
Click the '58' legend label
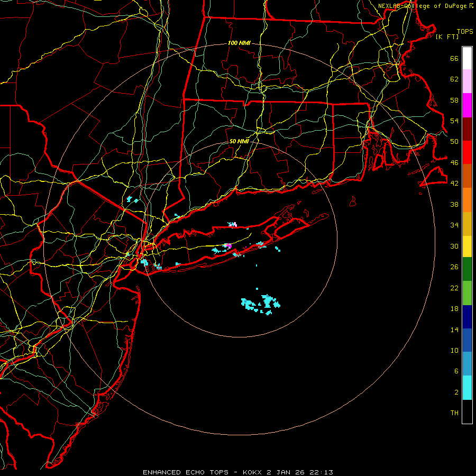(454, 100)
